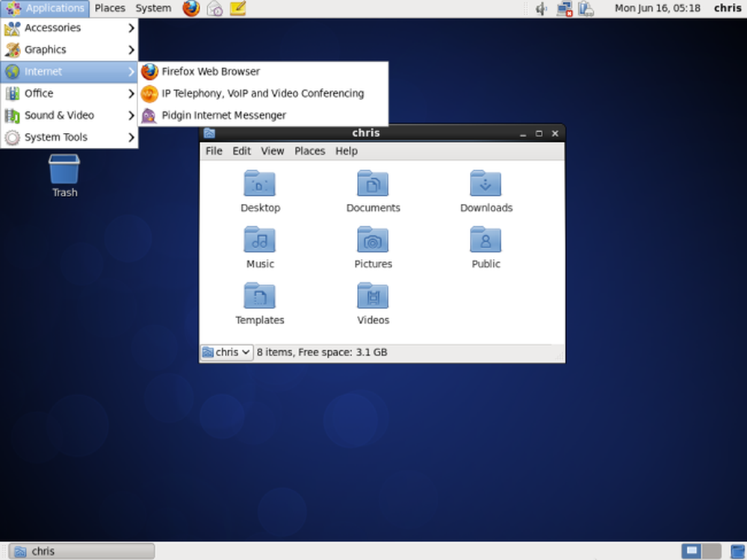Image resolution: width=747 pixels, height=560 pixels.
Task: Open the chris location dropdown in status bar
Action: point(227,352)
